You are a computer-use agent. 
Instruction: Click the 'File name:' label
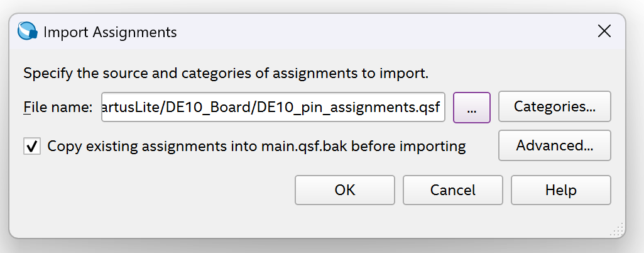click(58, 108)
